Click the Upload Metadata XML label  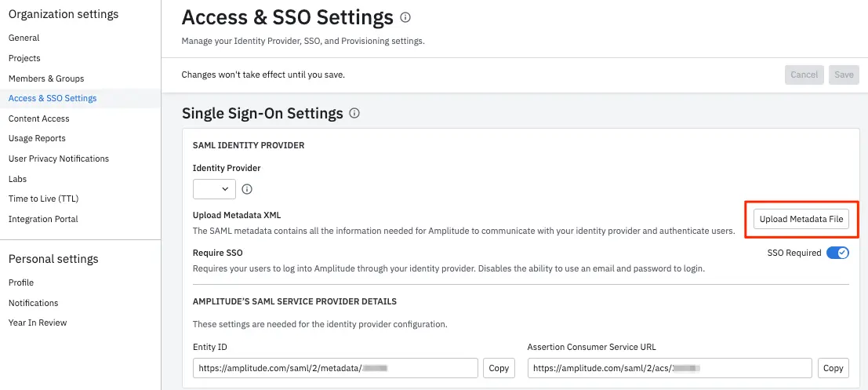pyautogui.click(x=237, y=214)
